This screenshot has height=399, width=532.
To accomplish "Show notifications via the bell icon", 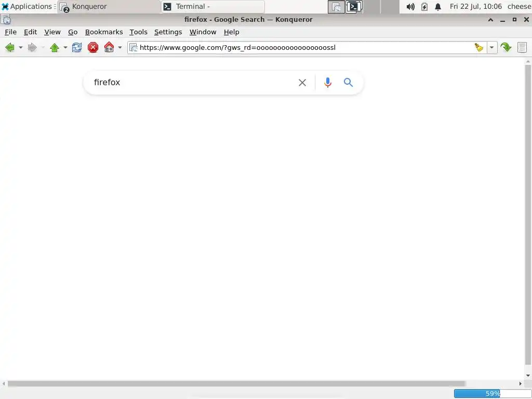I will (438, 6).
